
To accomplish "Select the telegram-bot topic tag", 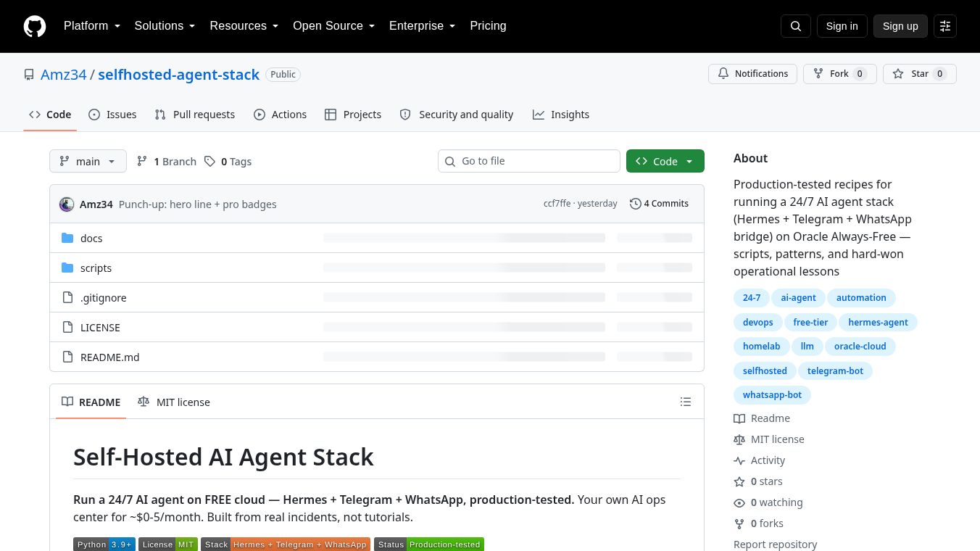I will pyautogui.click(x=835, y=371).
